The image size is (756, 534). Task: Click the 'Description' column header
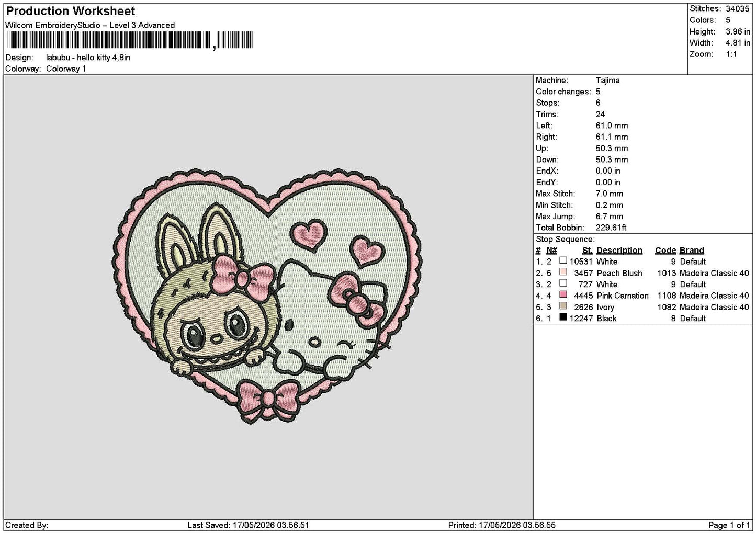pos(619,251)
